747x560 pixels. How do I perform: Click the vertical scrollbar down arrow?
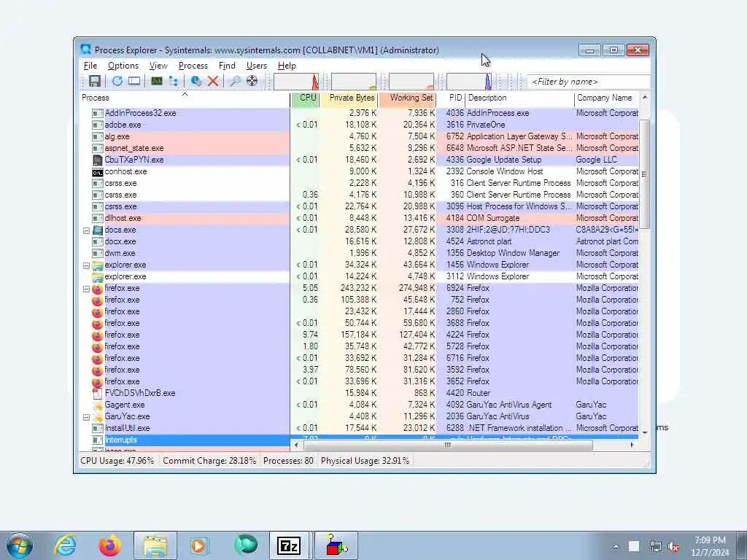tap(645, 432)
